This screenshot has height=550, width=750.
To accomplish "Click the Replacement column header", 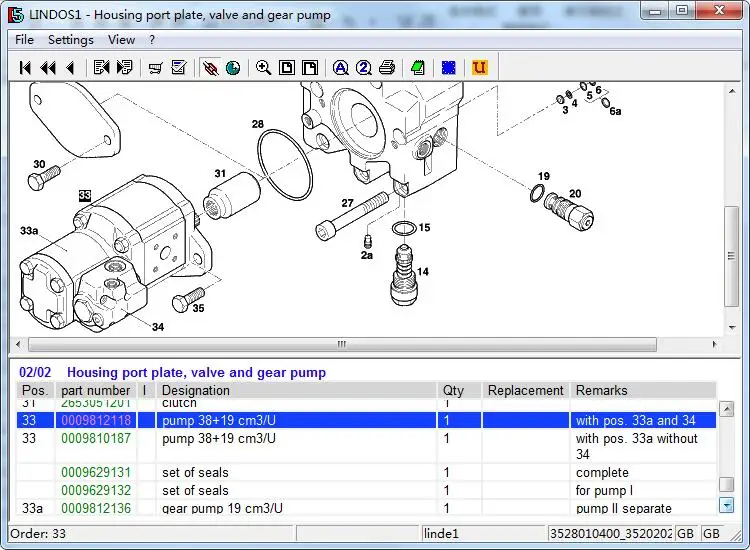I will coord(526,390).
